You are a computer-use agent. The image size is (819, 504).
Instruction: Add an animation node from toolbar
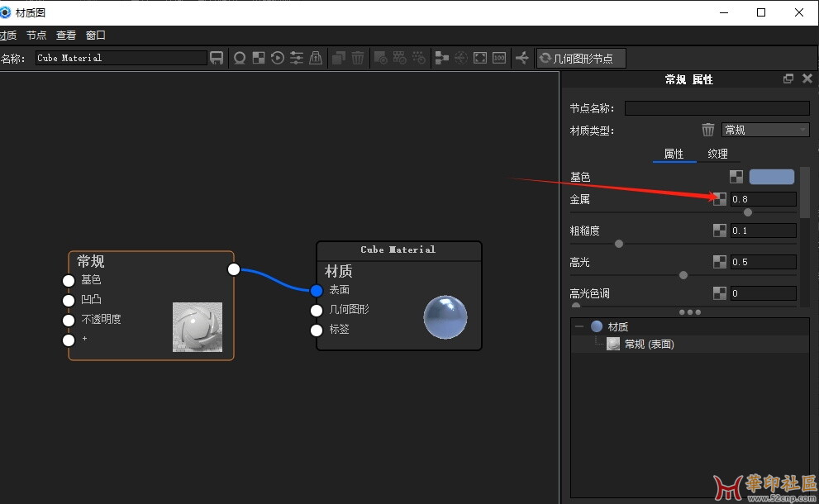point(278,58)
